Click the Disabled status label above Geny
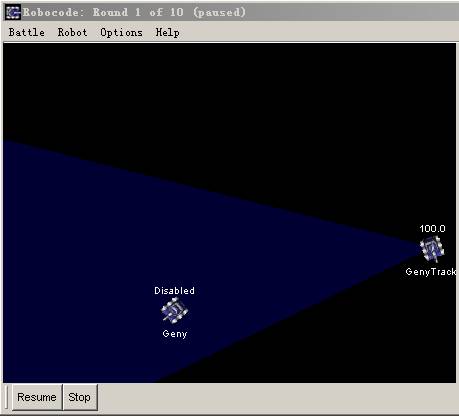459x416 pixels. pos(174,290)
